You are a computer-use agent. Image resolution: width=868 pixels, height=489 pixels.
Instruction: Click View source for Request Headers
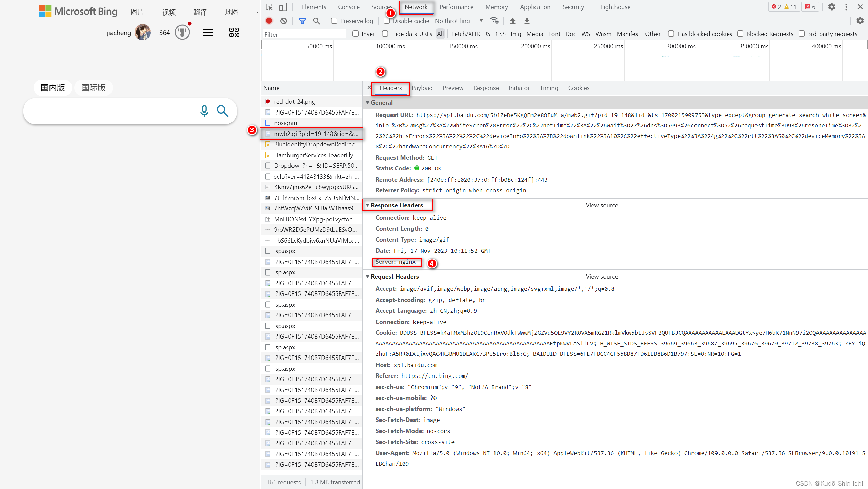tap(602, 276)
